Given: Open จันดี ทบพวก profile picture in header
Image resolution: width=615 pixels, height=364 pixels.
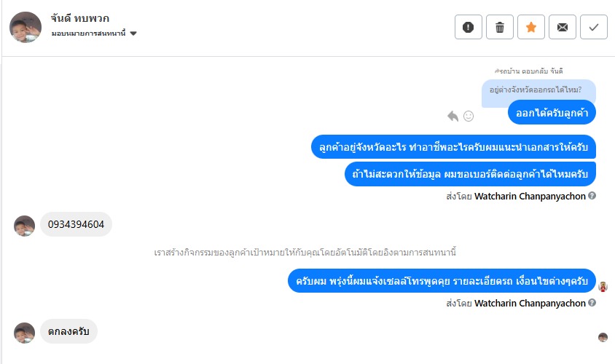Looking at the screenshot, I should (26, 27).
